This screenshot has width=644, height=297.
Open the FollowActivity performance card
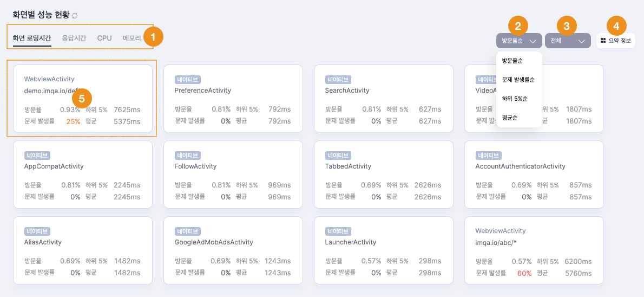233,173
